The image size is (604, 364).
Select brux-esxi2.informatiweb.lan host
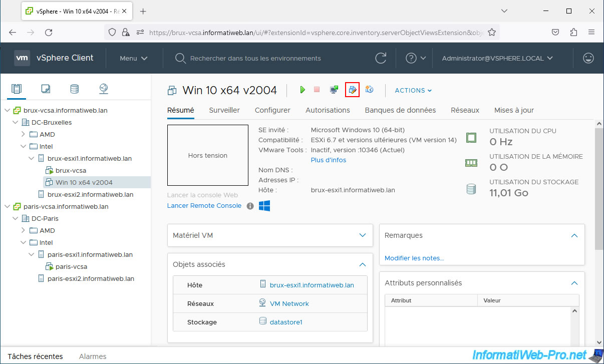pos(91,194)
